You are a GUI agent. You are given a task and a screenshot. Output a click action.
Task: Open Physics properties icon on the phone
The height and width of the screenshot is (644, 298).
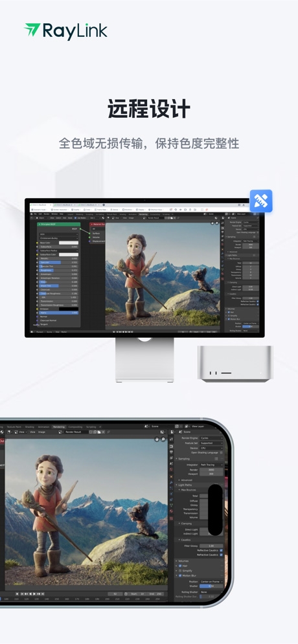172,494
